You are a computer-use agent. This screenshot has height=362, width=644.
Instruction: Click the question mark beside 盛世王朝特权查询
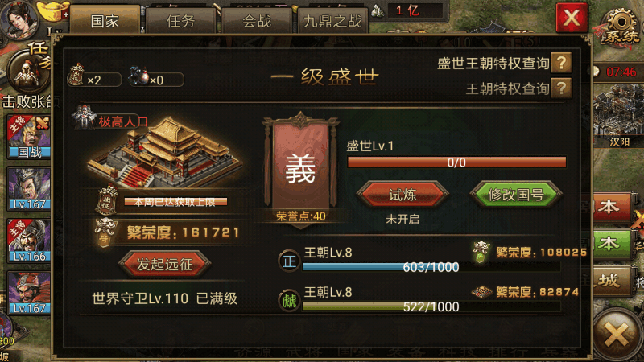click(561, 64)
